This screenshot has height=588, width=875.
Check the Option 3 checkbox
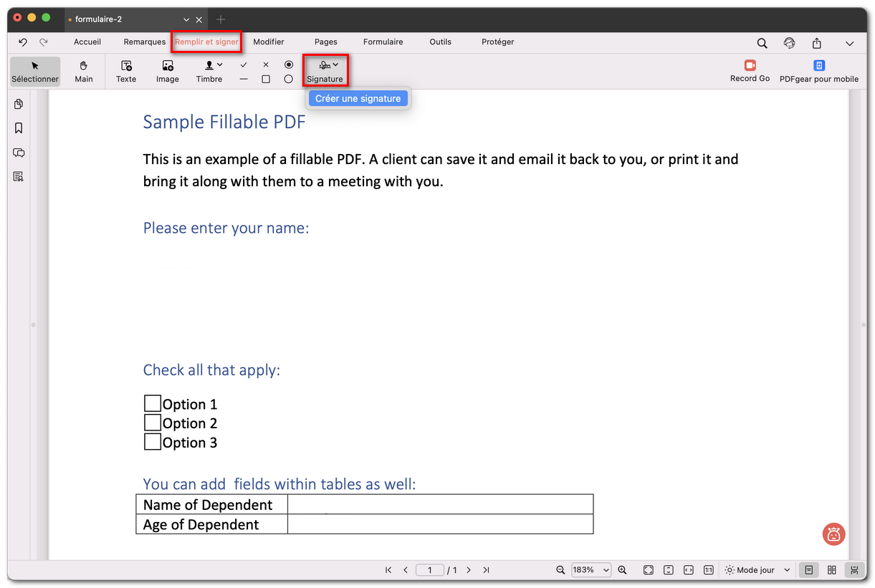pos(153,442)
